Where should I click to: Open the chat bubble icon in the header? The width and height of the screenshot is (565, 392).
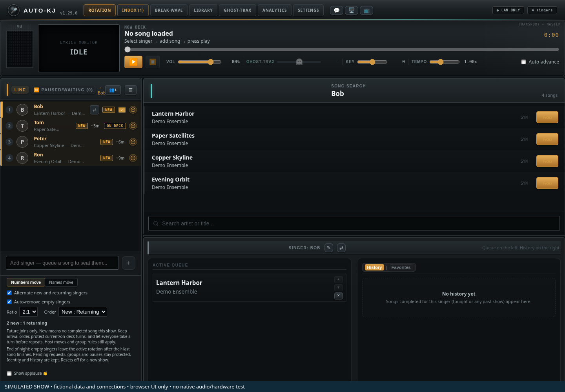point(337,11)
